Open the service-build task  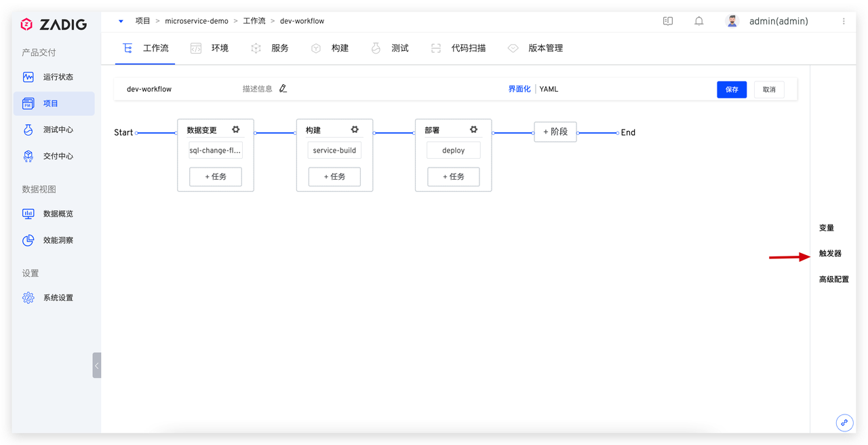coord(334,151)
